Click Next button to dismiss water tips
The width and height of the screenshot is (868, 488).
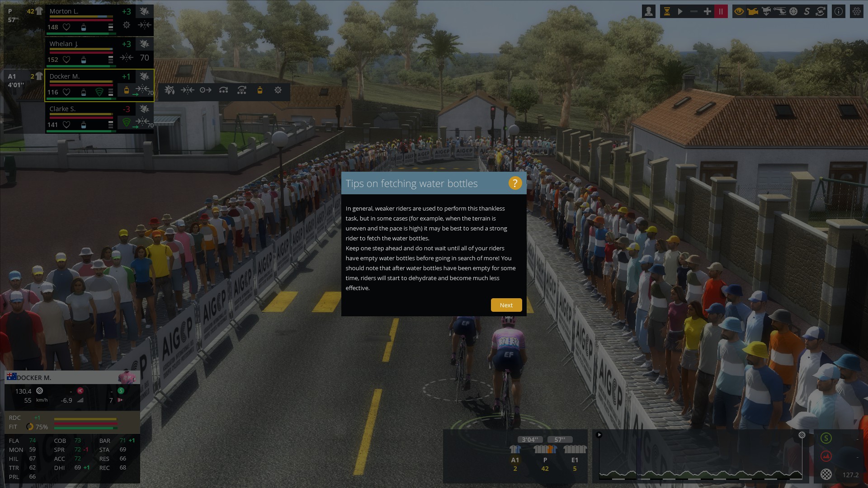point(506,305)
